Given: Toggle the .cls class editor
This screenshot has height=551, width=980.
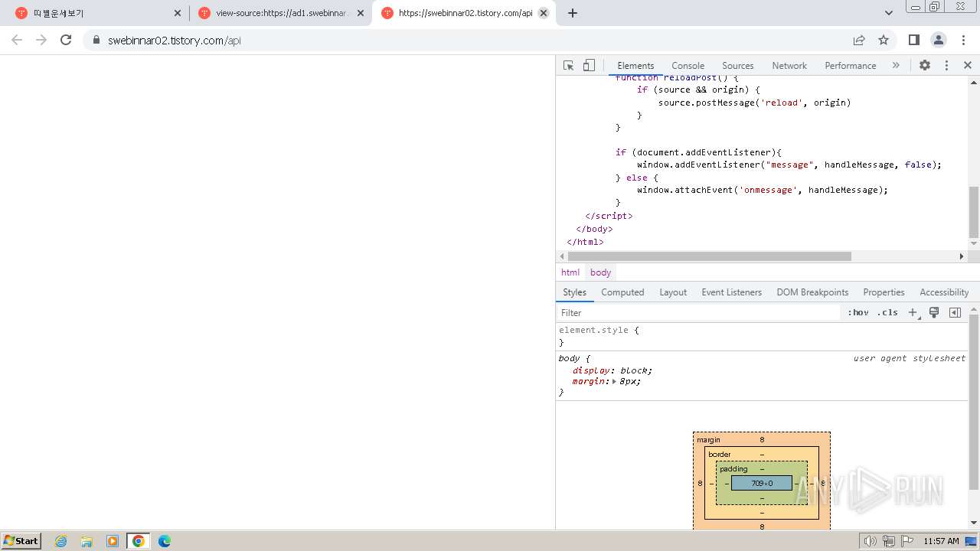Looking at the screenshot, I should 887,312.
